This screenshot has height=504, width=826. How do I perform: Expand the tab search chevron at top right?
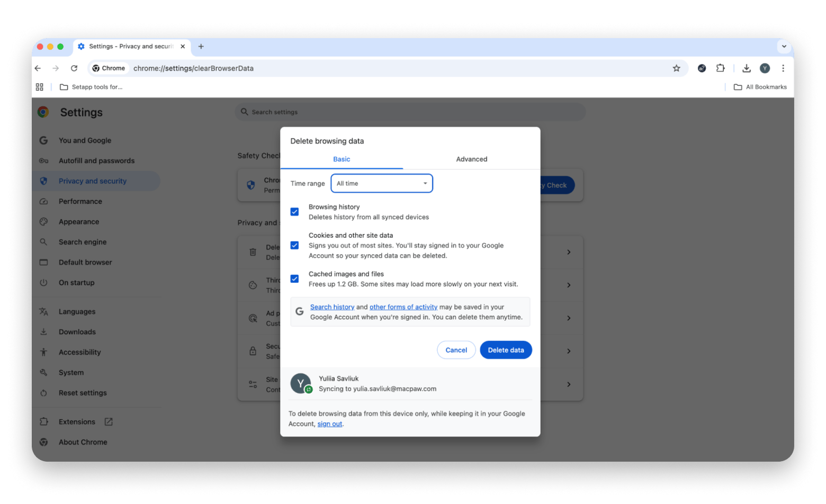[784, 47]
